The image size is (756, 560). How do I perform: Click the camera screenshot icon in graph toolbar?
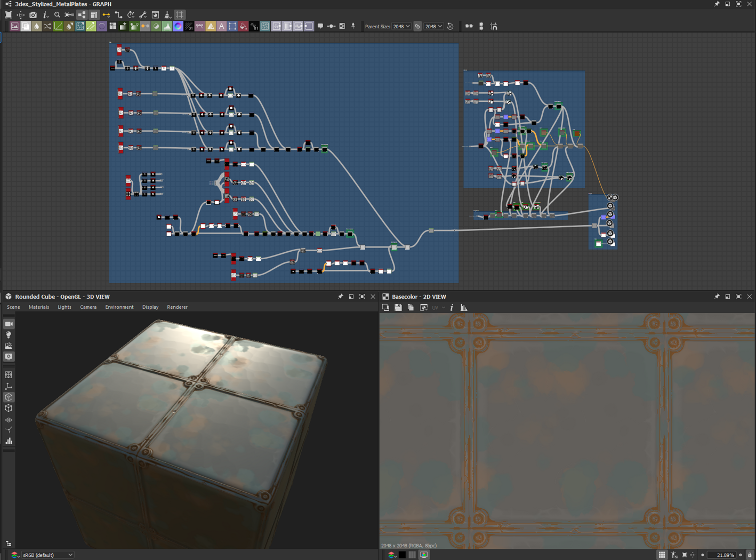[33, 15]
